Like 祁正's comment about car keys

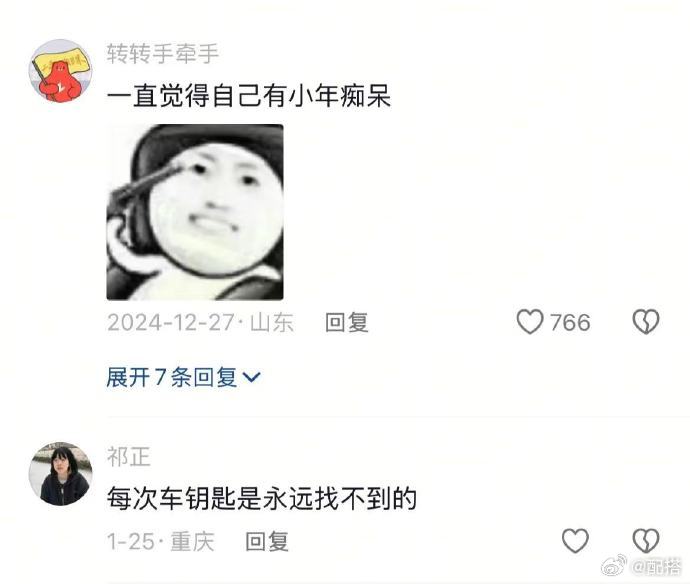pos(575,541)
